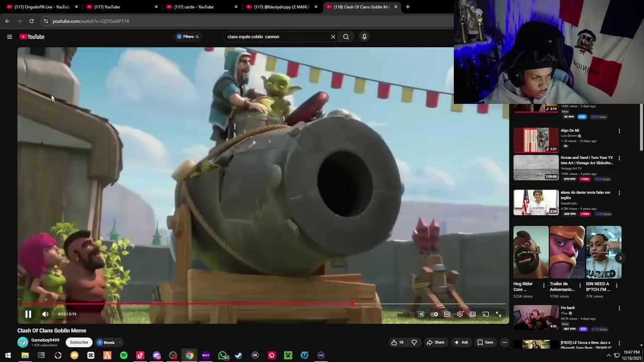The width and height of the screenshot is (644, 362).
Task: Open the Gameboy9499 channel avatar
Action: [23, 342]
